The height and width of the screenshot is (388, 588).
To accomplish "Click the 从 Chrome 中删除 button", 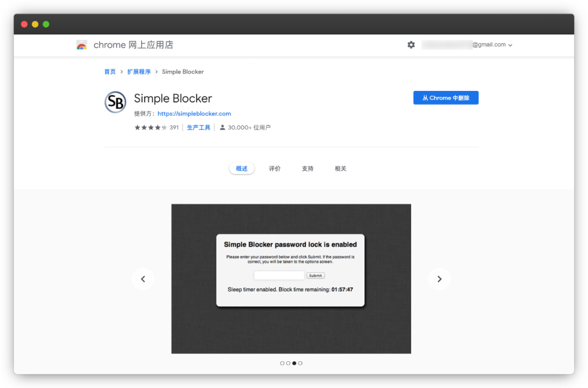I will coord(446,98).
